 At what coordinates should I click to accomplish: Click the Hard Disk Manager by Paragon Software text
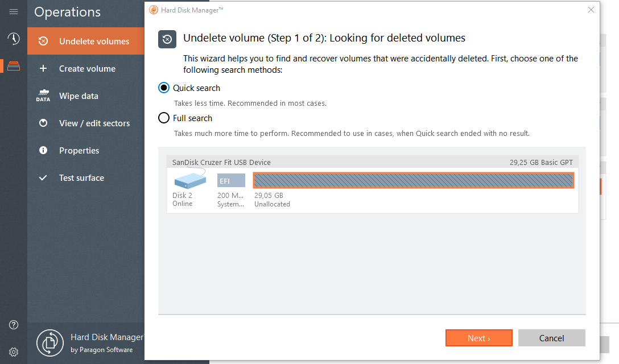pyautogui.click(x=107, y=343)
